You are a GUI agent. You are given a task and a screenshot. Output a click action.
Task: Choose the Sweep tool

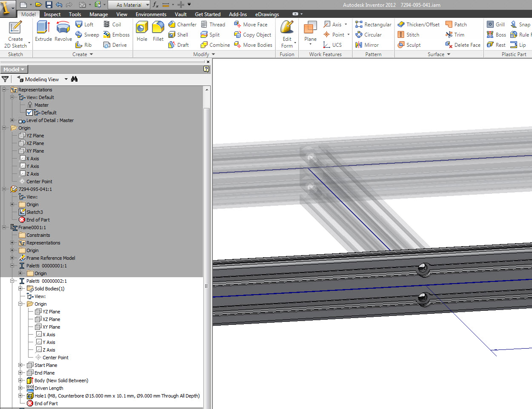pos(87,34)
